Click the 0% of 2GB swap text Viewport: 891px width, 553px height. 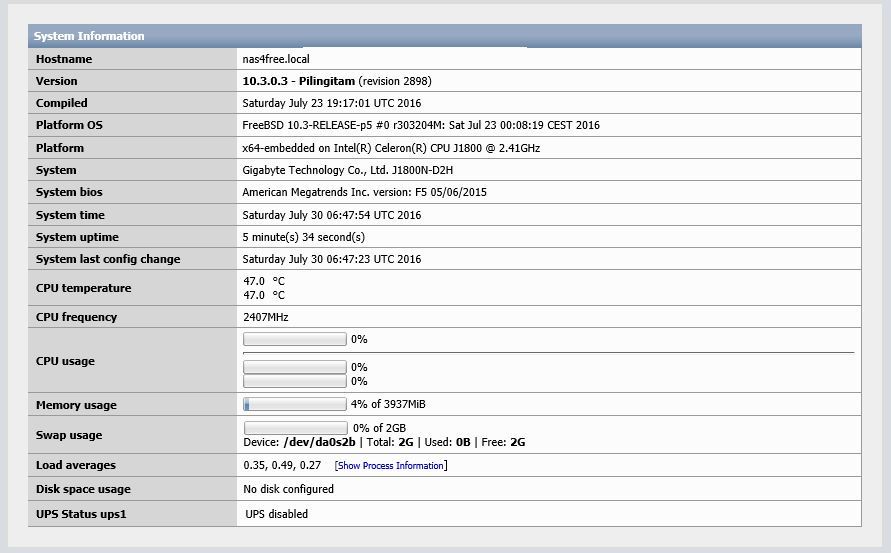(x=379, y=428)
